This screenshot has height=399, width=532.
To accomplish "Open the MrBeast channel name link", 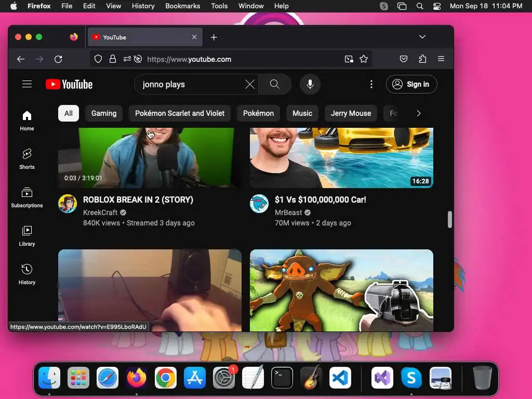I will coord(288,212).
